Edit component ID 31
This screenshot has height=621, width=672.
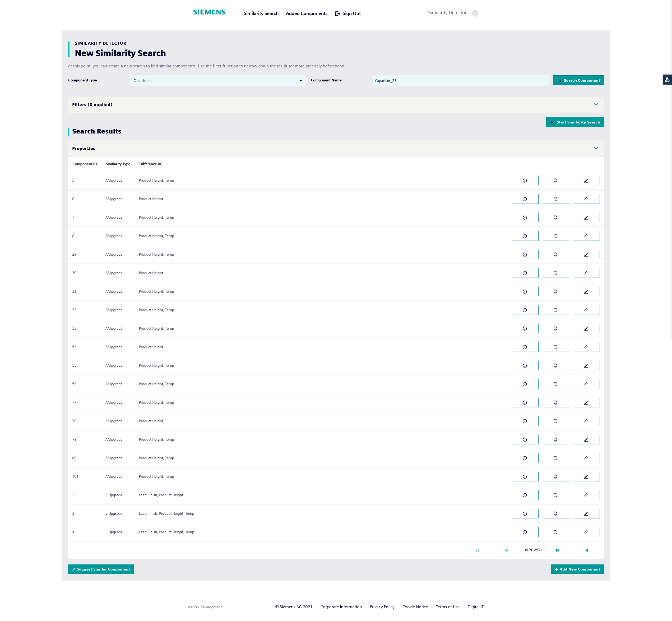coord(586,291)
